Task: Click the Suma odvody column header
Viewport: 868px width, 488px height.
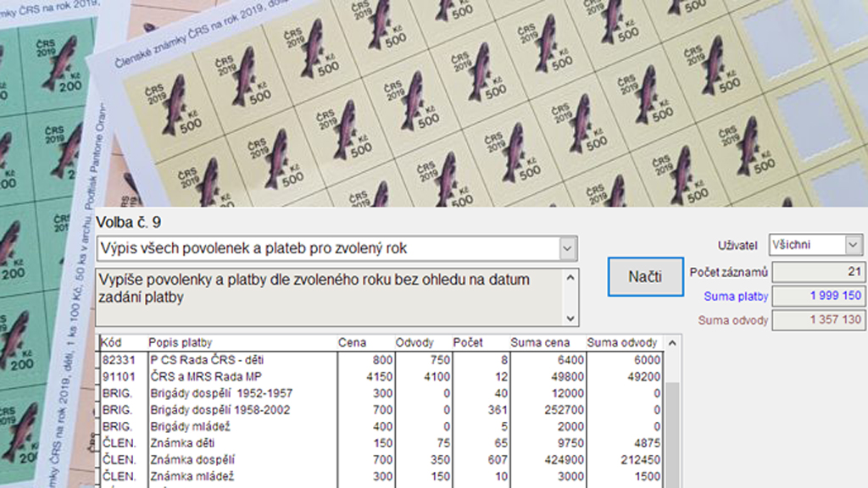Action: pyautogui.click(x=621, y=342)
